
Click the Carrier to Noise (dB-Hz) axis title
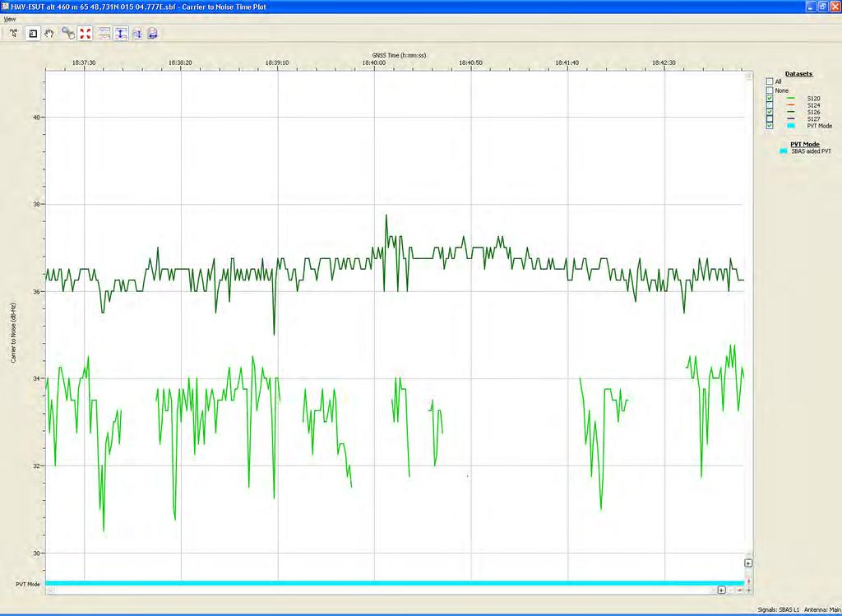pyautogui.click(x=13, y=333)
